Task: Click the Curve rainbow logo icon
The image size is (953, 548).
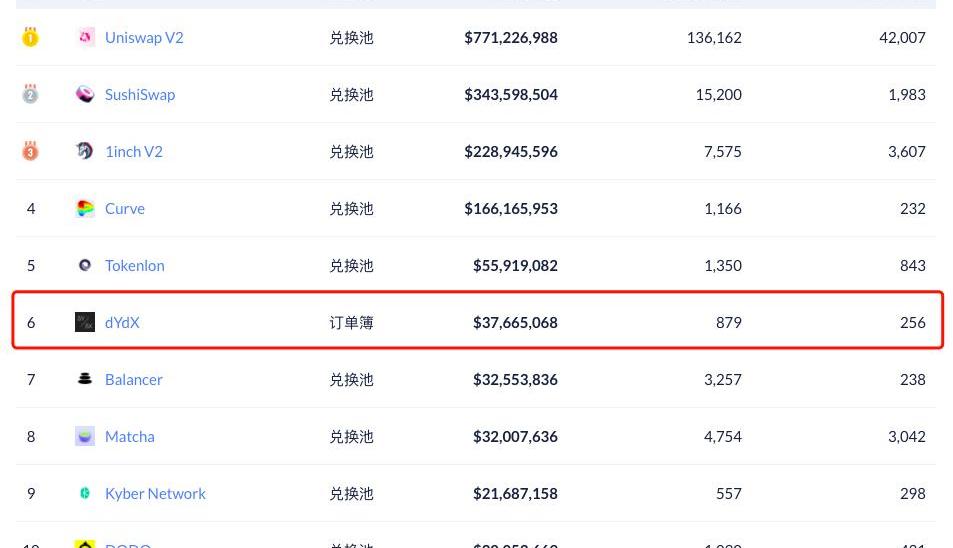Action: tap(85, 208)
